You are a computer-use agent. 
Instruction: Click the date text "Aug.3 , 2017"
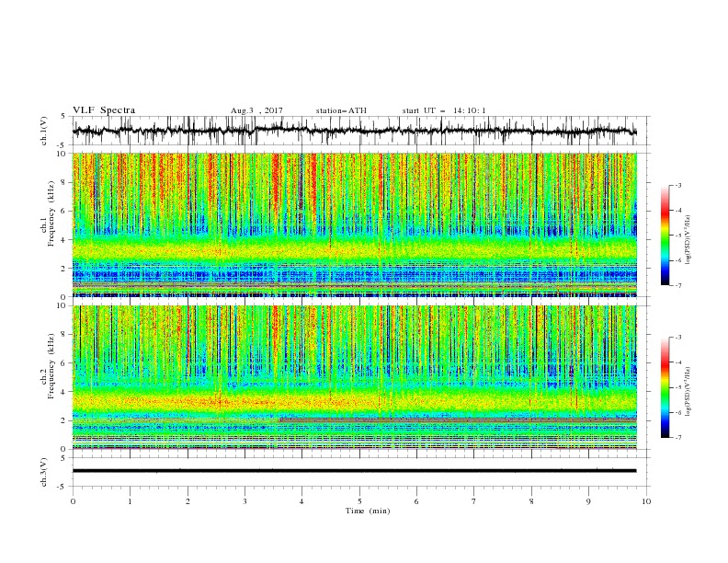(256, 110)
